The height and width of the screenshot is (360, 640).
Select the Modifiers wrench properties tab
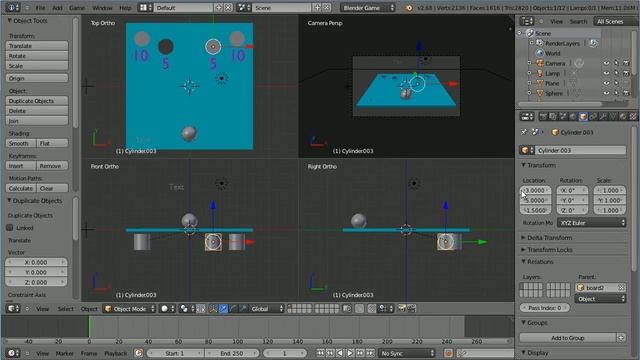[603, 117]
